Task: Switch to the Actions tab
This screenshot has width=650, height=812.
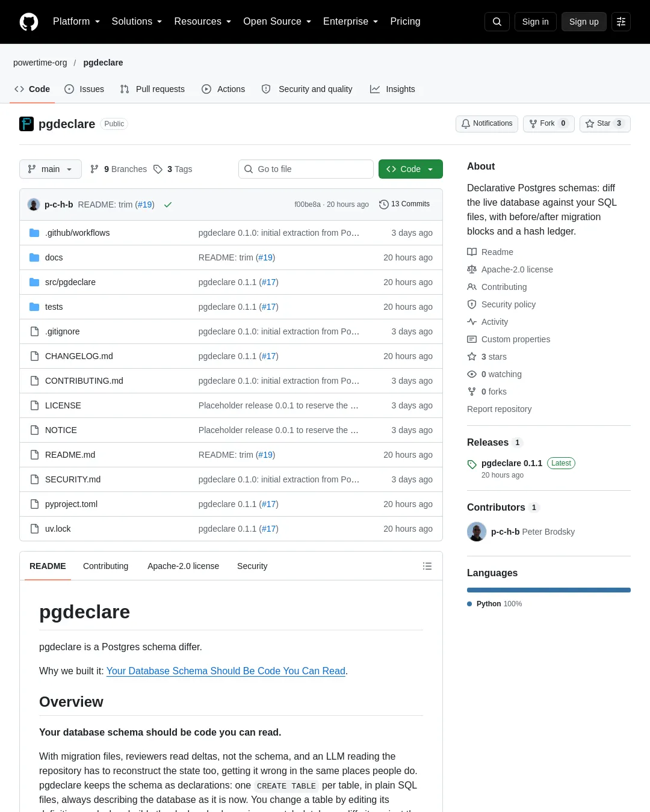Action: coord(223,89)
